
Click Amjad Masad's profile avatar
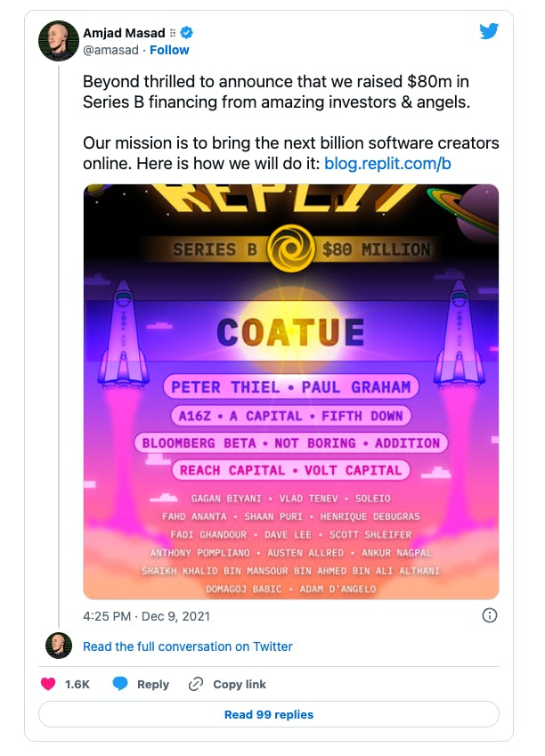pyautogui.click(x=59, y=41)
